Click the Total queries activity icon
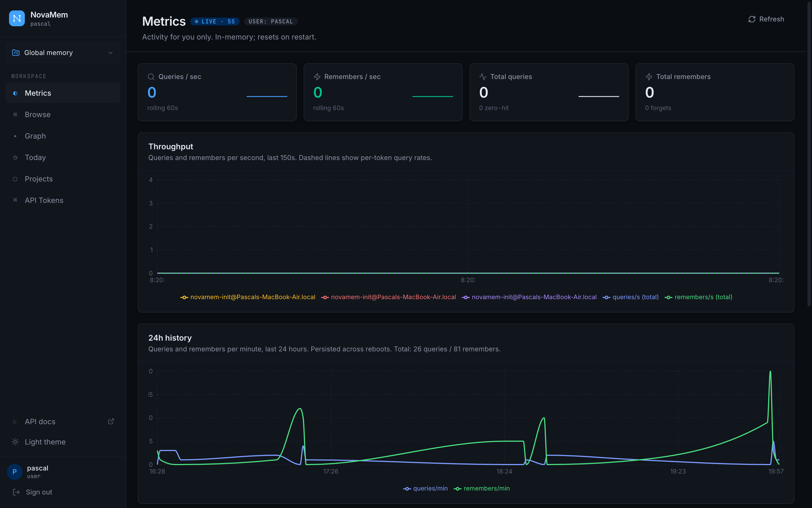812x508 pixels. [x=483, y=76]
